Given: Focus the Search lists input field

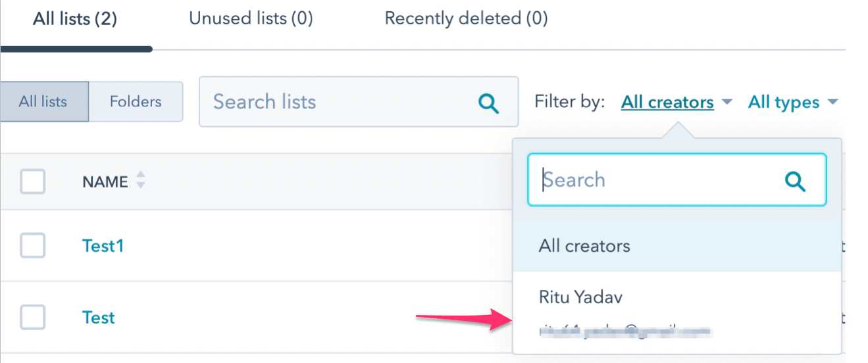Looking at the screenshot, I should click(336, 102).
